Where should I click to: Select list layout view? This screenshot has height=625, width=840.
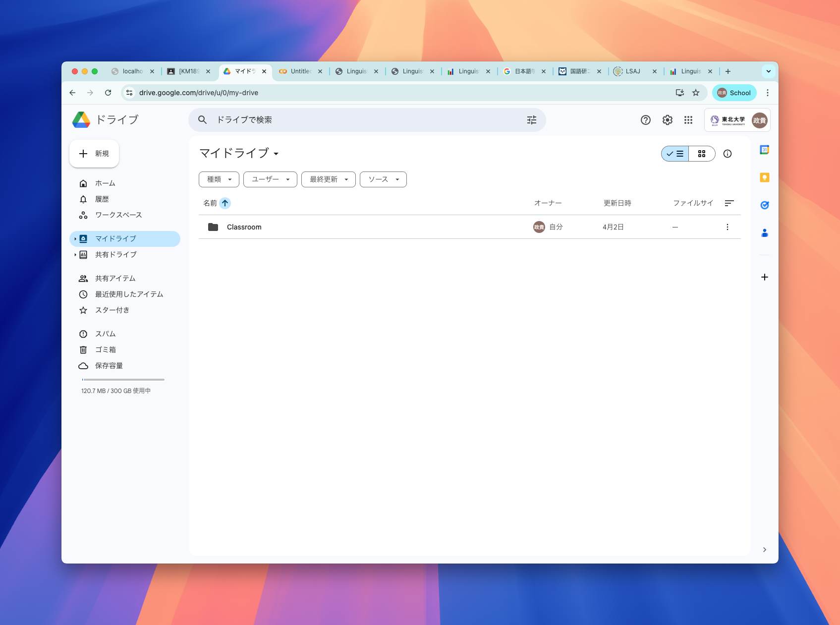pyautogui.click(x=675, y=154)
